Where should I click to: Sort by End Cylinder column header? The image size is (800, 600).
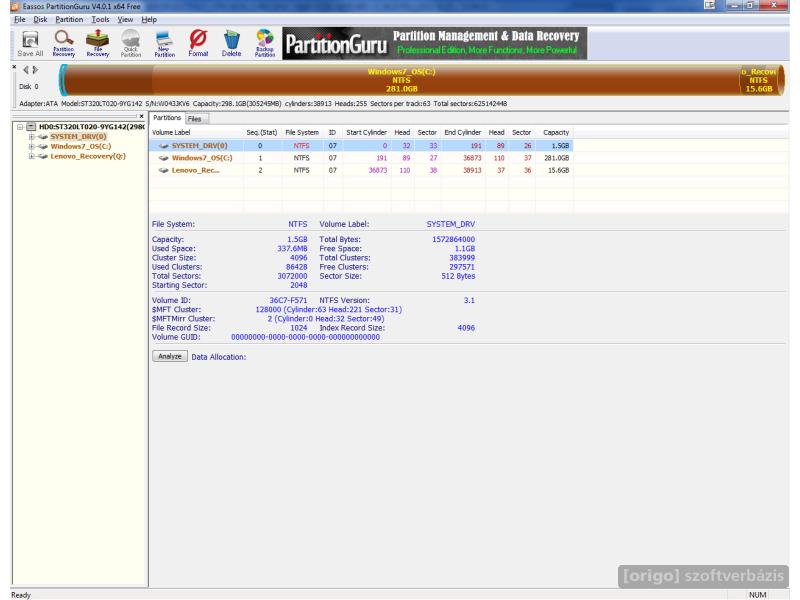click(x=463, y=132)
